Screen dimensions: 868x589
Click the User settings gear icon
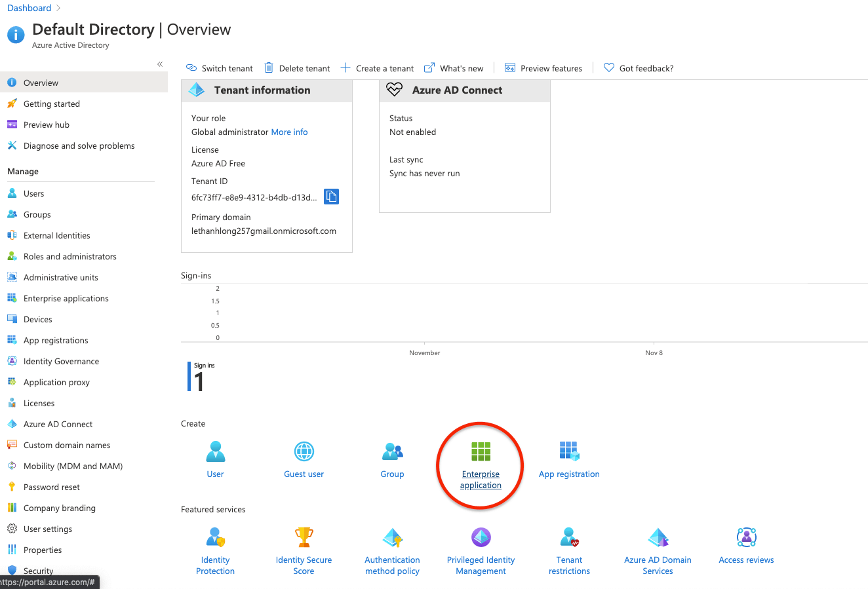click(12, 529)
